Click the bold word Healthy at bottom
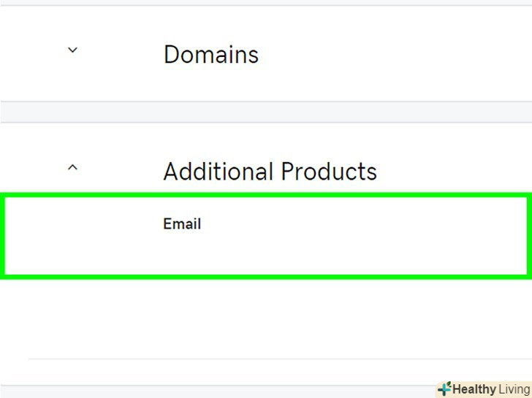 point(474,389)
